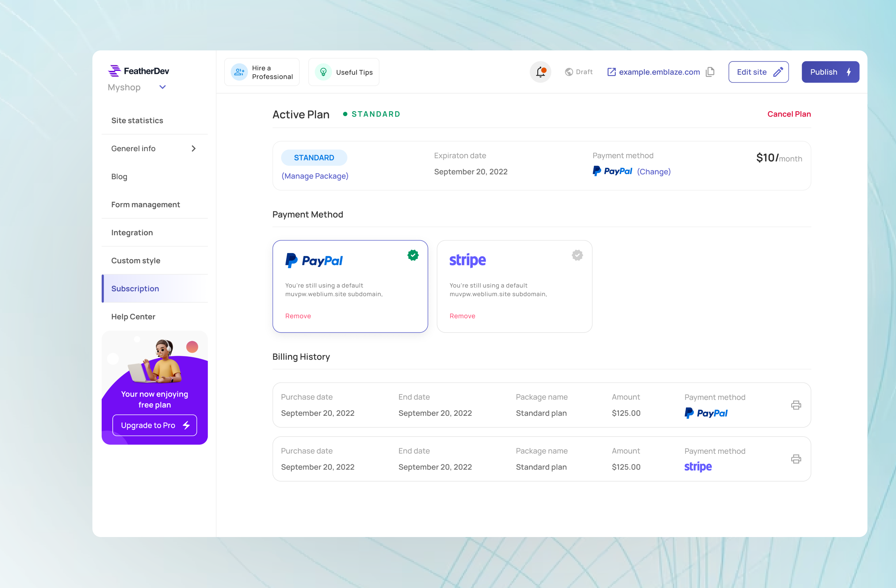Expand the Generel info submenu
The height and width of the screenshot is (588, 896).
(193, 149)
